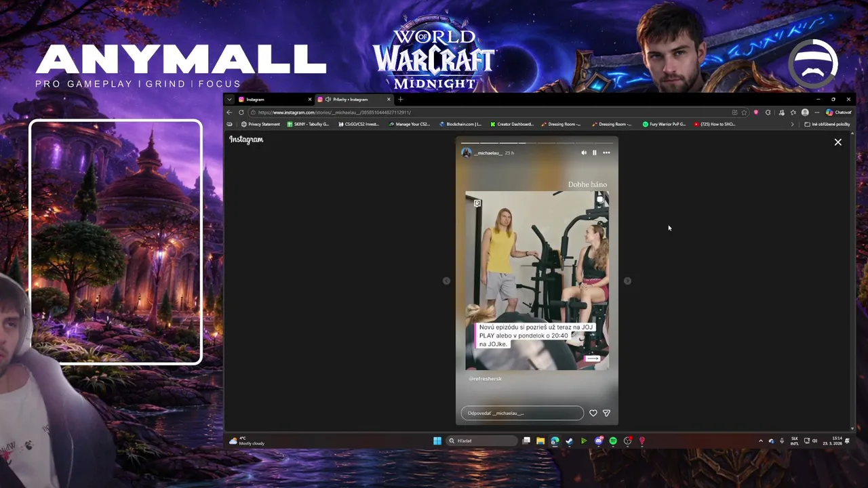Open the browser three-dot settings menu
Screen dimensions: 868x488
point(817,113)
